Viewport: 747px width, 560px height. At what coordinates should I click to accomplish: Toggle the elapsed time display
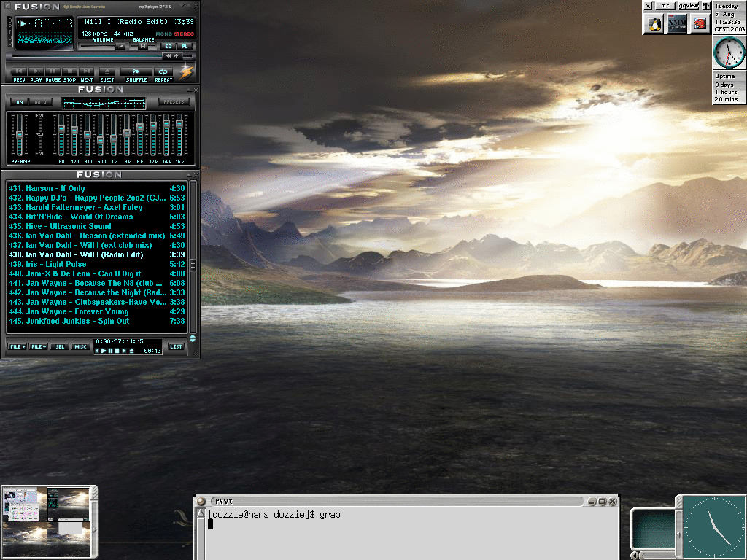tap(53, 24)
